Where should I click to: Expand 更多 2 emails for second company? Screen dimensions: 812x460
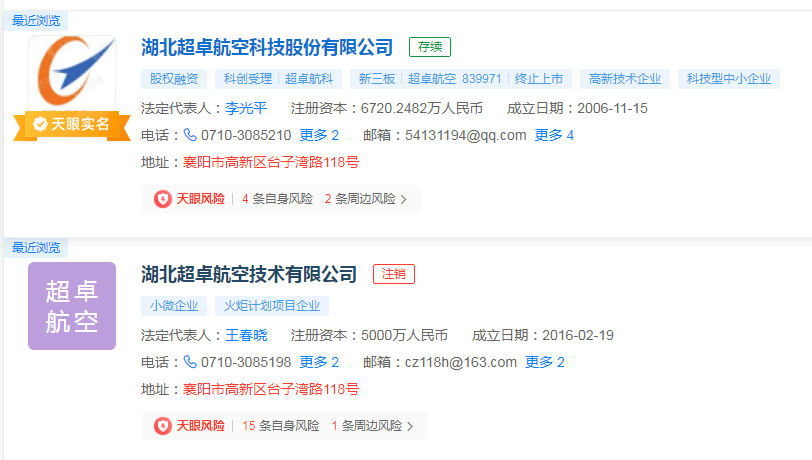click(x=545, y=362)
